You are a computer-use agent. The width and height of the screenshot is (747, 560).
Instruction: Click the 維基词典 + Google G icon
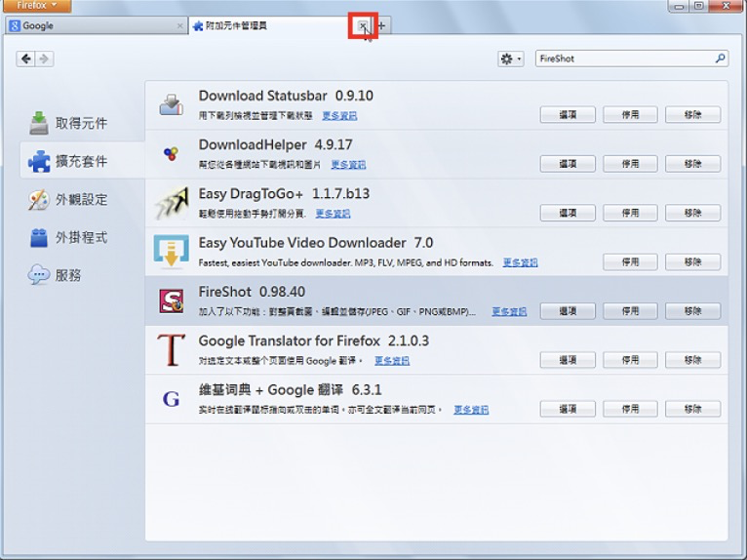coord(171,398)
